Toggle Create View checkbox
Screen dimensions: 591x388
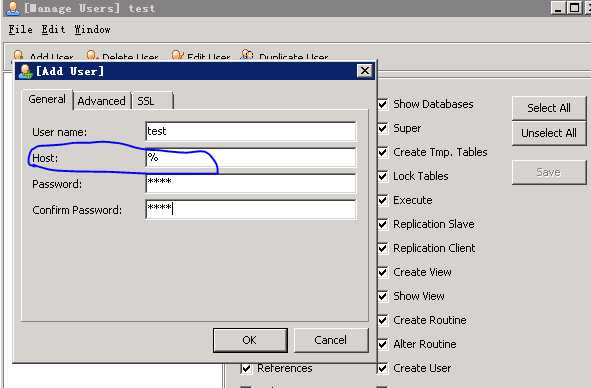click(383, 272)
